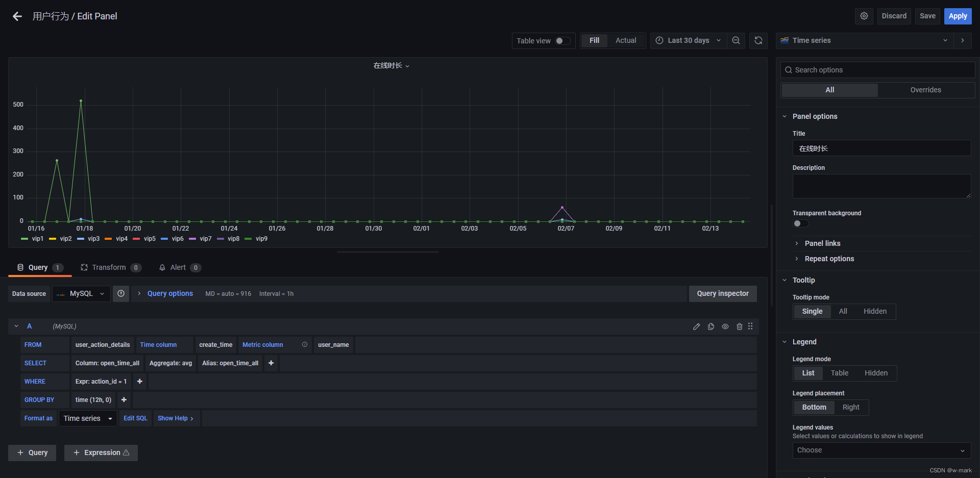Select the Overrides tab
The image size is (980, 478).
925,90
